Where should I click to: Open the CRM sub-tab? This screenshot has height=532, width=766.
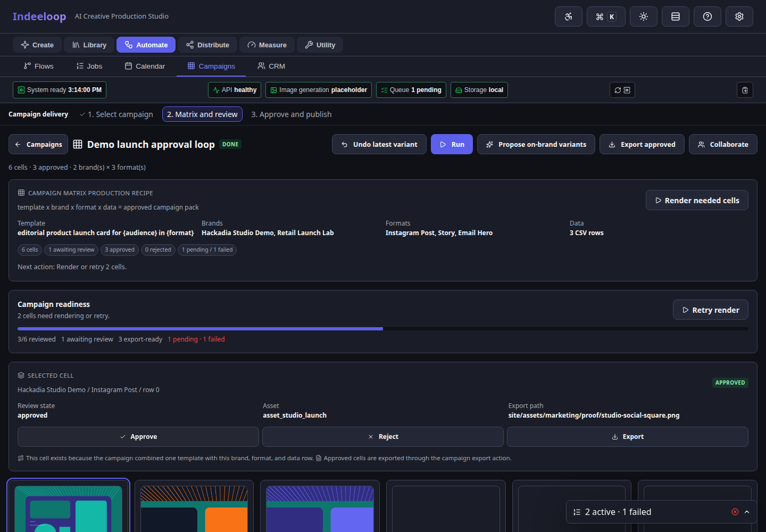pyautogui.click(x=271, y=66)
